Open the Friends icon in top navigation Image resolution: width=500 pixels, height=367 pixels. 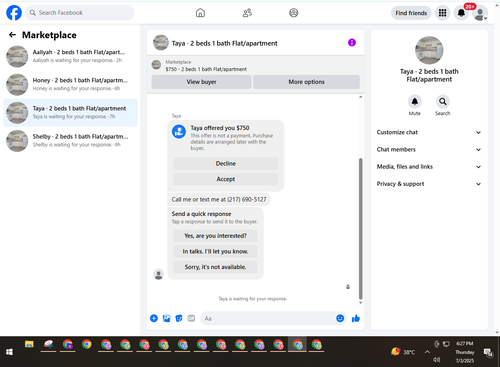[247, 13]
